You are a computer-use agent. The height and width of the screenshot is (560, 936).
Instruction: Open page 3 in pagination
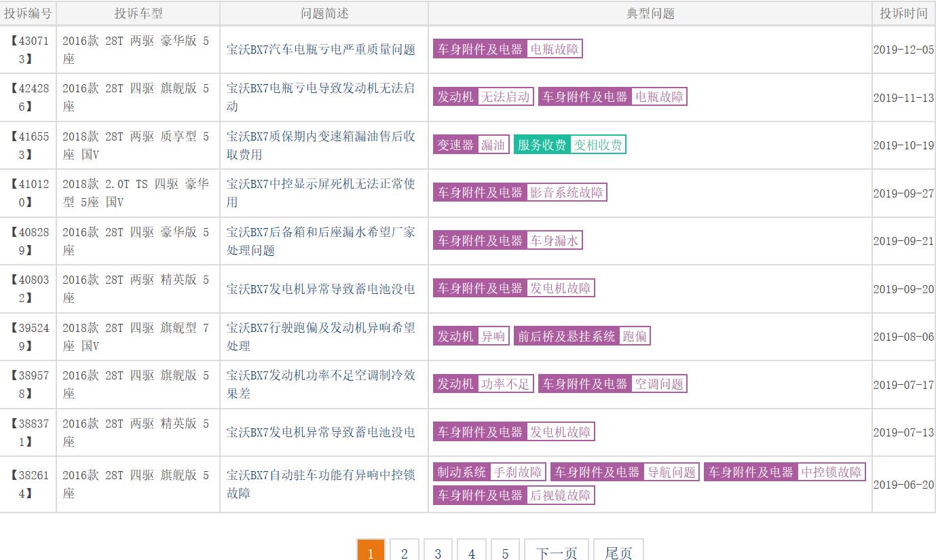point(438,553)
